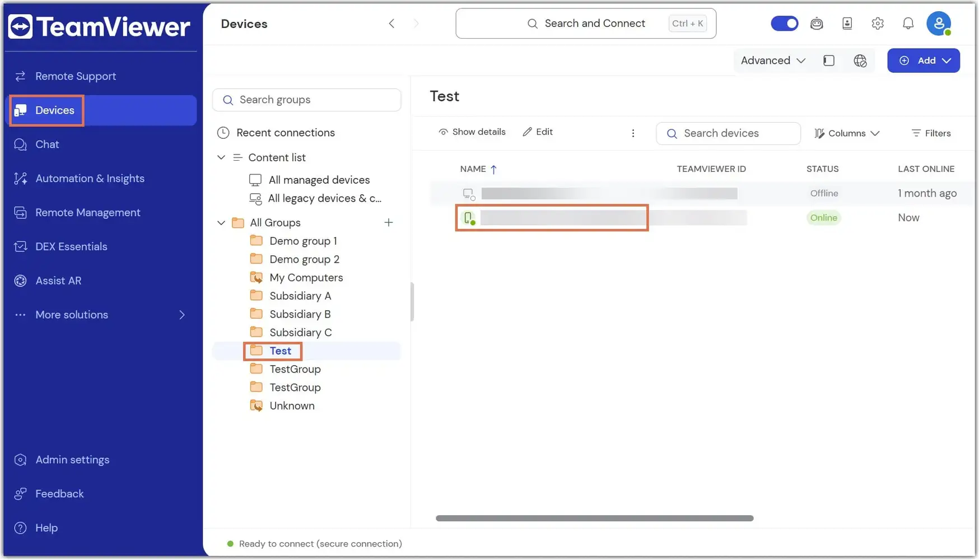Open the three-dot more options menu
This screenshot has width=979, height=560.
coord(633,133)
